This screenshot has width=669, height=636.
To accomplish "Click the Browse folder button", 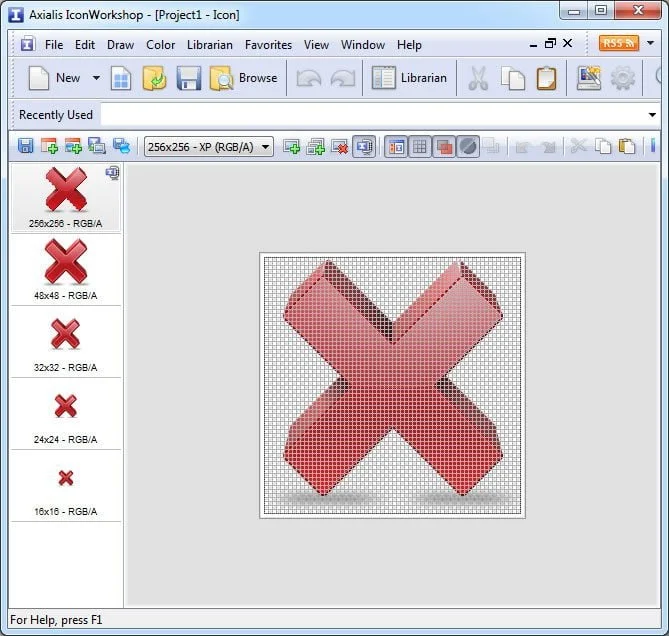I will point(243,78).
